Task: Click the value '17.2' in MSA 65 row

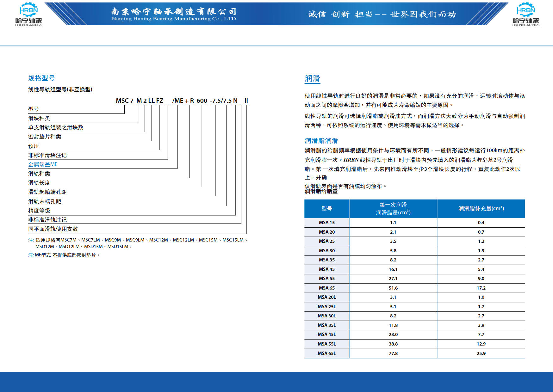Action: pyautogui.click(x=481, y=288)
